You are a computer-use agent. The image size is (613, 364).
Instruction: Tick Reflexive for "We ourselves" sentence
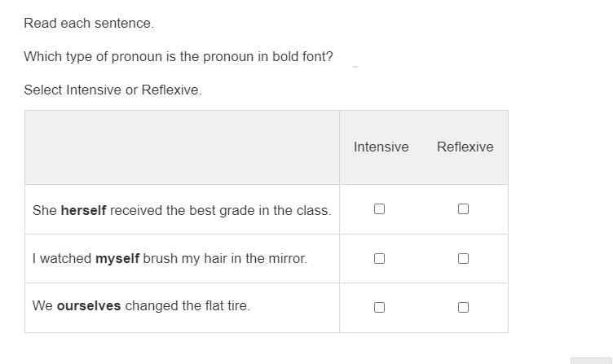click(x=463, y=308)
